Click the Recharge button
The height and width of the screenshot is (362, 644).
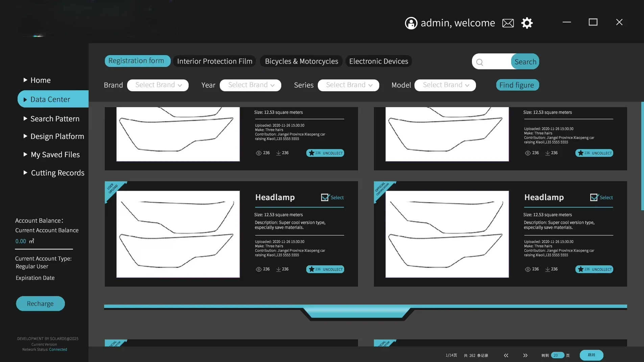tap(40, 304)
